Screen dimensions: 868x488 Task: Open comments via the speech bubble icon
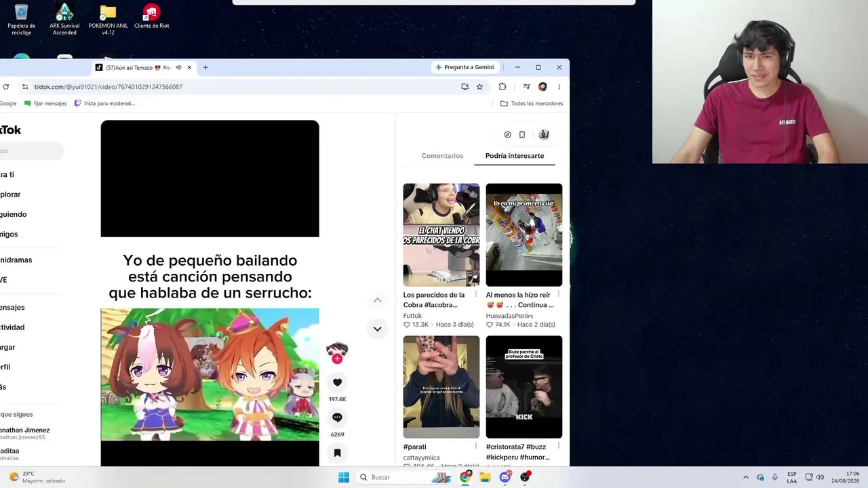[337, 418]
